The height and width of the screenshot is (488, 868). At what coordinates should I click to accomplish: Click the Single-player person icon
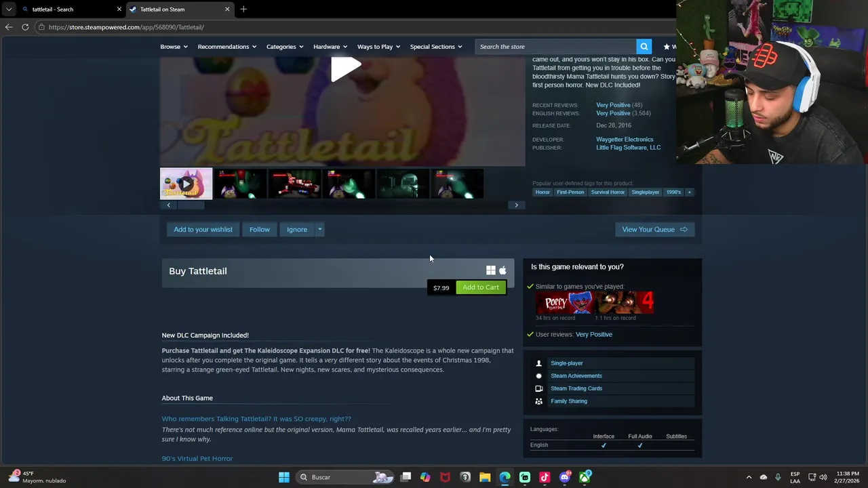pos(539,363)
